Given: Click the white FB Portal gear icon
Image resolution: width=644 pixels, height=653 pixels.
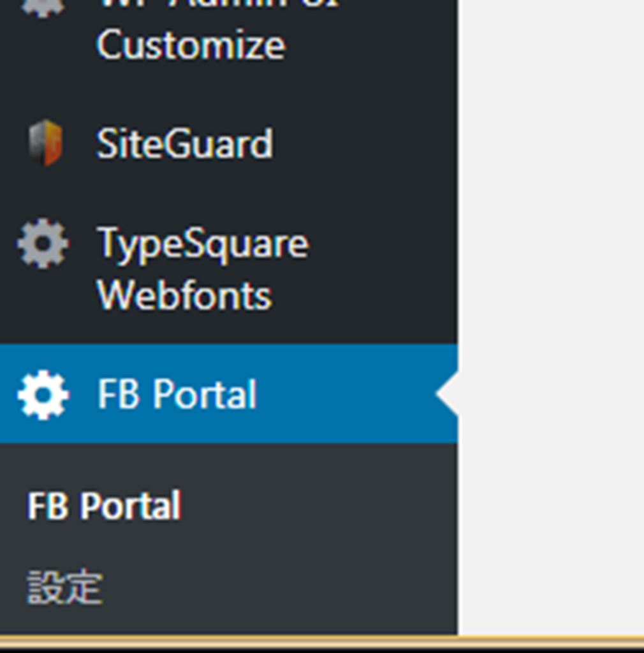Looking at the screenshot, I should [x=43, y=395].
